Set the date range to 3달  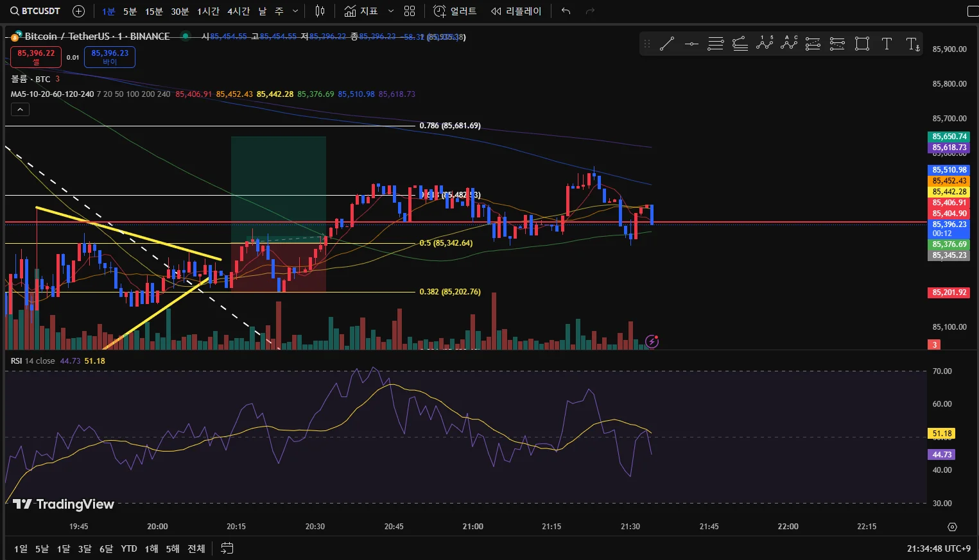click(x=85, y=548)
